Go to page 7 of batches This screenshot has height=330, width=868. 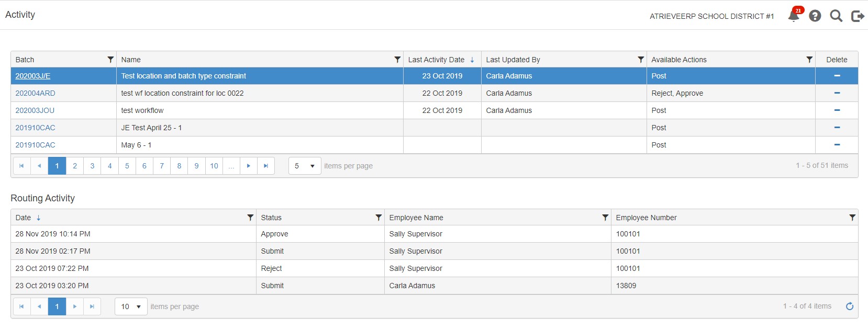point(162,166)
